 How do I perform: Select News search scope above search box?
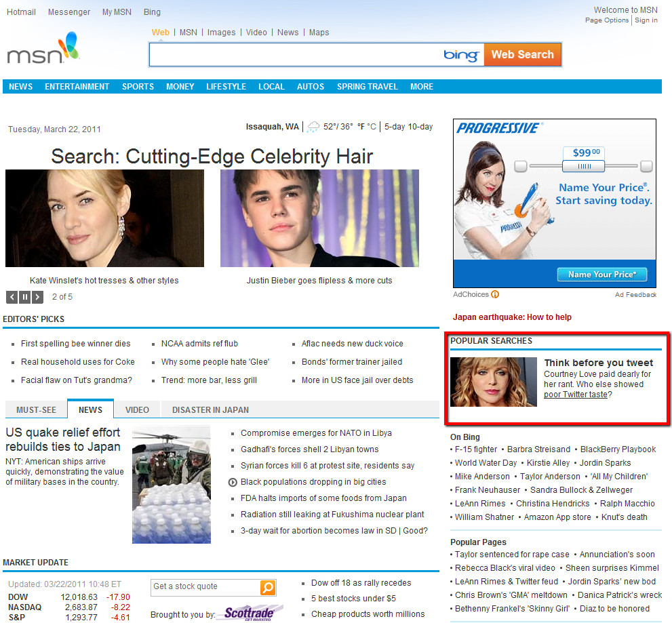click(288, 33)
